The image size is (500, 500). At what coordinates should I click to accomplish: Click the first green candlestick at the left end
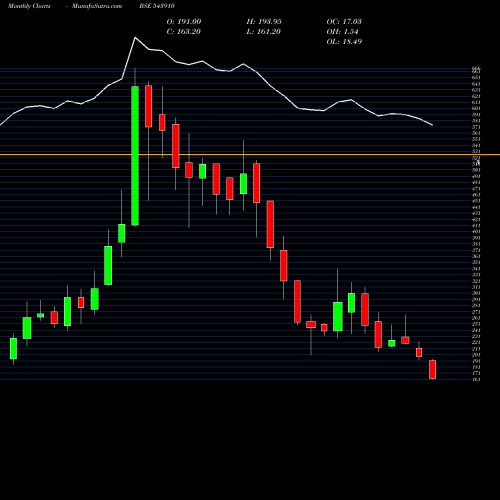pyautogui.click(x=13, y=348)
